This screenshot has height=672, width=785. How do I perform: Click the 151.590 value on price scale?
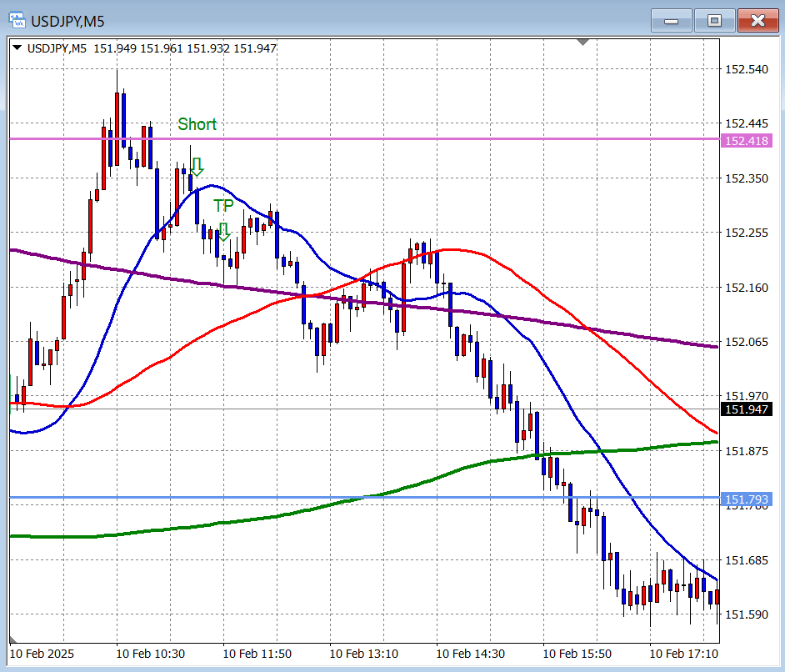coord(747,614)
